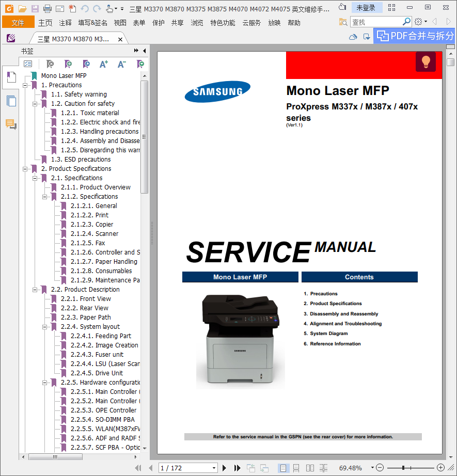
Task: Open the 1.3. ESD precautions bookmark
Action: click(81, 160)
